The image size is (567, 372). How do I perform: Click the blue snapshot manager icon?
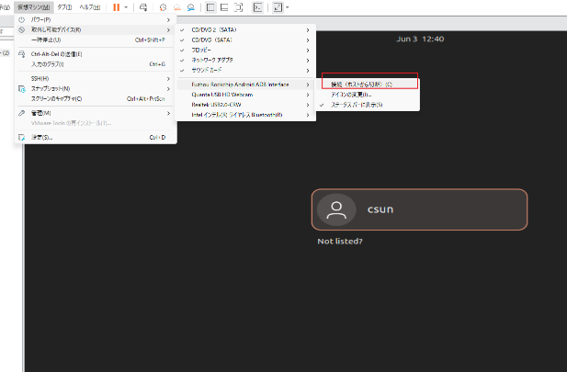[191, 7]
